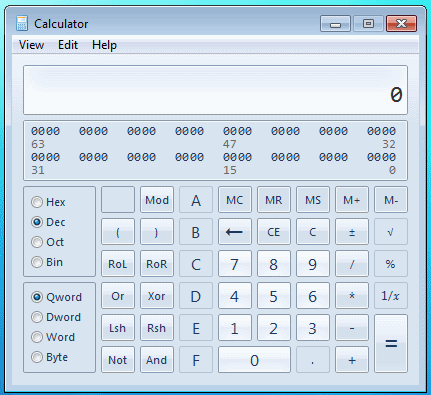
Task: Click the Lsh left shift button
Action: [x=118, y=328]
